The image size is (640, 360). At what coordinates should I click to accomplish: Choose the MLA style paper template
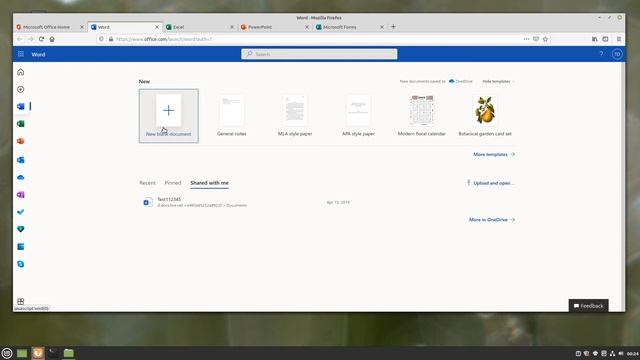tap(295, 116)
